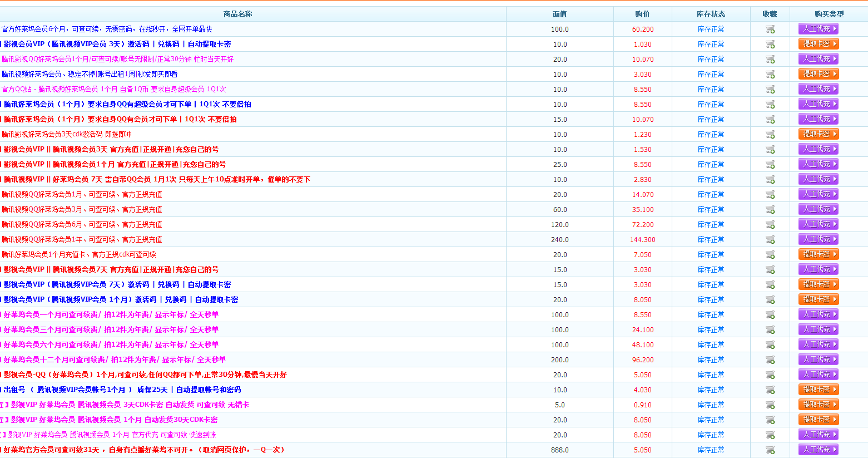Click 人工代充 button for 官方好莱坞会员6个月 row
868x458 pixels.
tap(819, 28)
